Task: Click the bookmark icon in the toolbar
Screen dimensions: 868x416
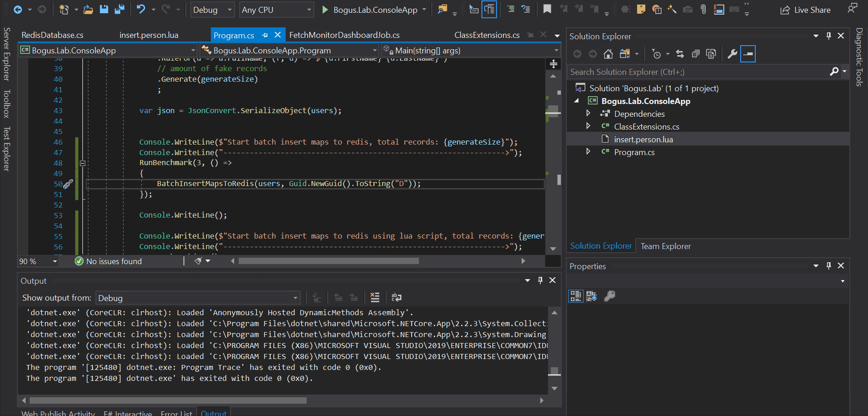Action: pos(547,10)
